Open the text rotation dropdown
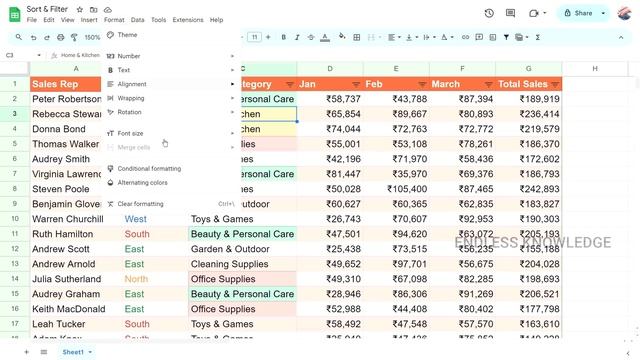 tap(447, 37)
